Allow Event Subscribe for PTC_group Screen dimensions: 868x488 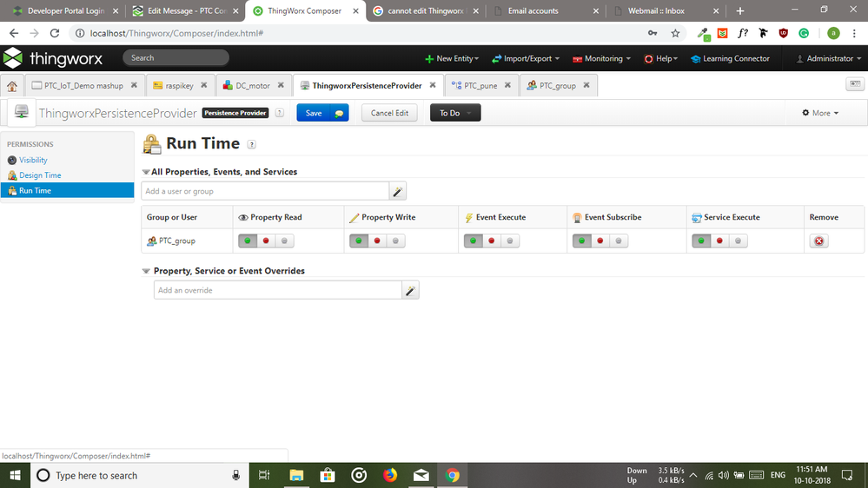click(582, 241)
